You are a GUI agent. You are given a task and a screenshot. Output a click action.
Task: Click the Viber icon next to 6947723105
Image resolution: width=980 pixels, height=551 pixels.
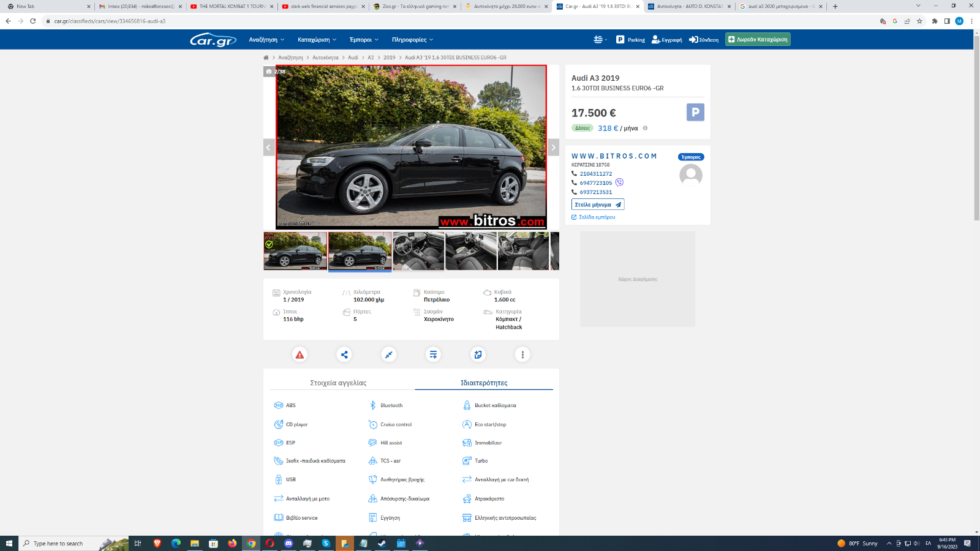pyautogui.click(x=619, y=182)
